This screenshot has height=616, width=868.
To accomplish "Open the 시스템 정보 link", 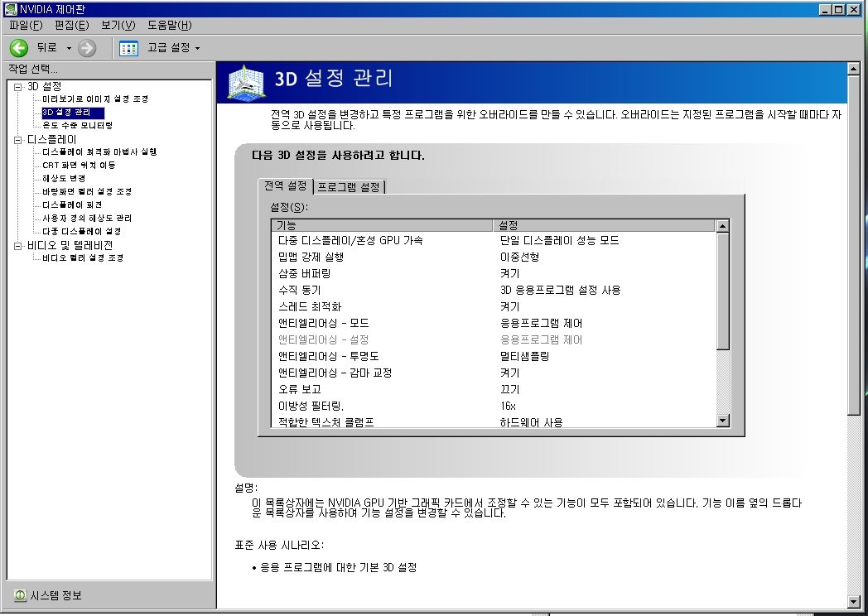I will (56, 595).
